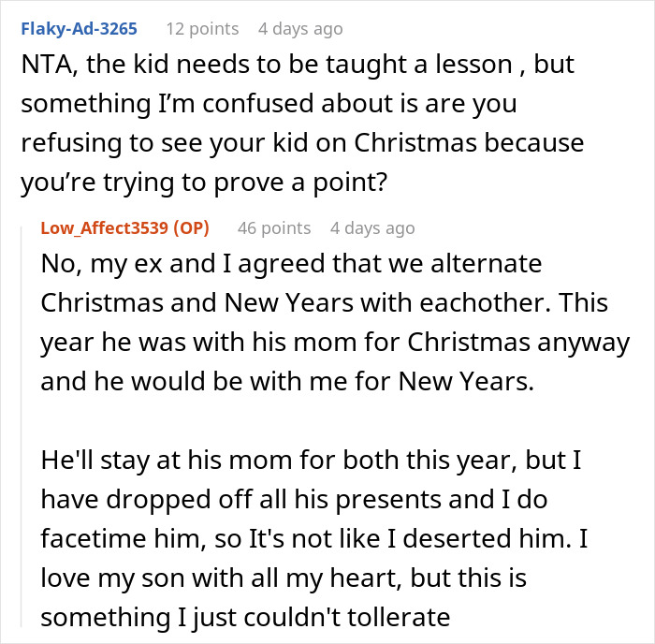Click the "46 points" score
Viewport: 655px width, 644px height.
273,227
